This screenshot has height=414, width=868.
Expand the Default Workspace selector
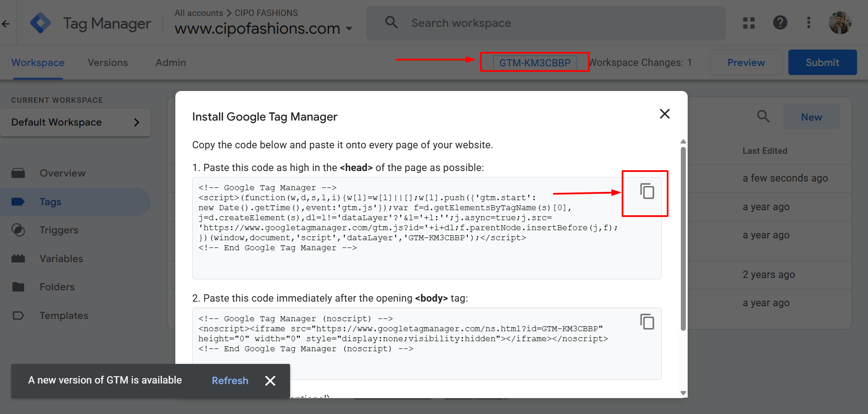(75, 122)
